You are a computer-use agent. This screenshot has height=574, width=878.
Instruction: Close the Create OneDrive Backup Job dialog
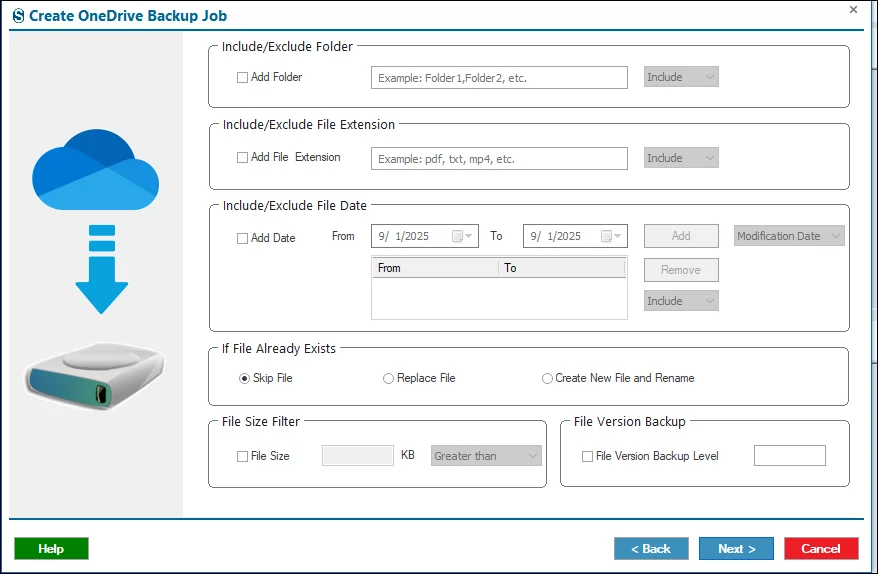[853, 10]
